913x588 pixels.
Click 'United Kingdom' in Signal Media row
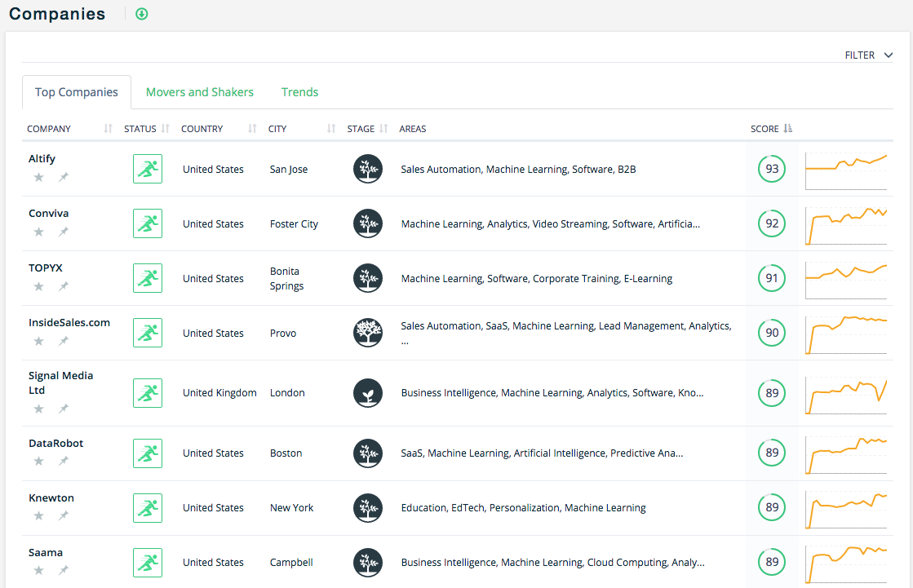(x=219, y=393)
